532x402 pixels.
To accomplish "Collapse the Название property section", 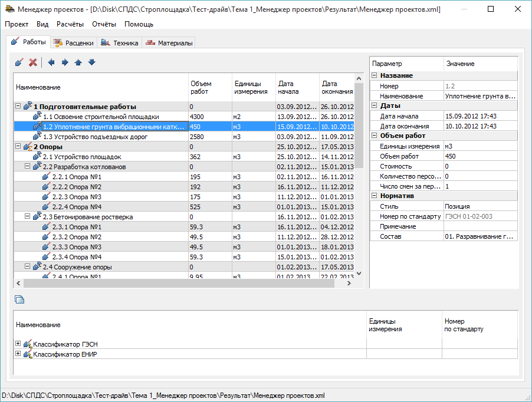I will coord(375,75).
